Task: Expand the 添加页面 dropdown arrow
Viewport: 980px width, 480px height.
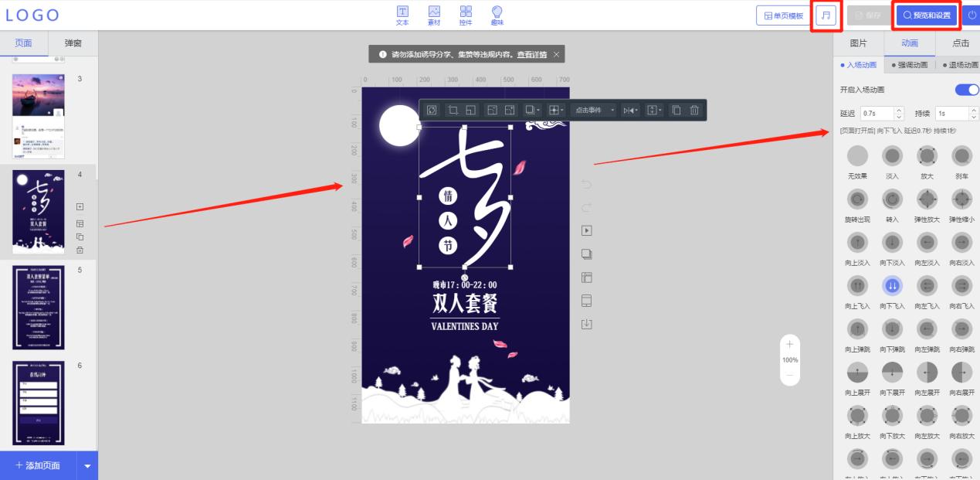Action: point(87,465)
